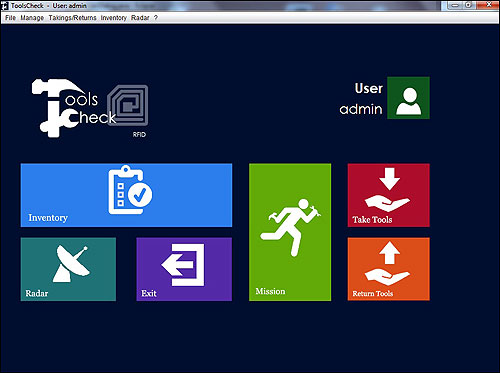This screenshot has width=500, height=373.
Task: Close the ToolsCheck window
Action: pyautogui.click(x=488, y=5)
